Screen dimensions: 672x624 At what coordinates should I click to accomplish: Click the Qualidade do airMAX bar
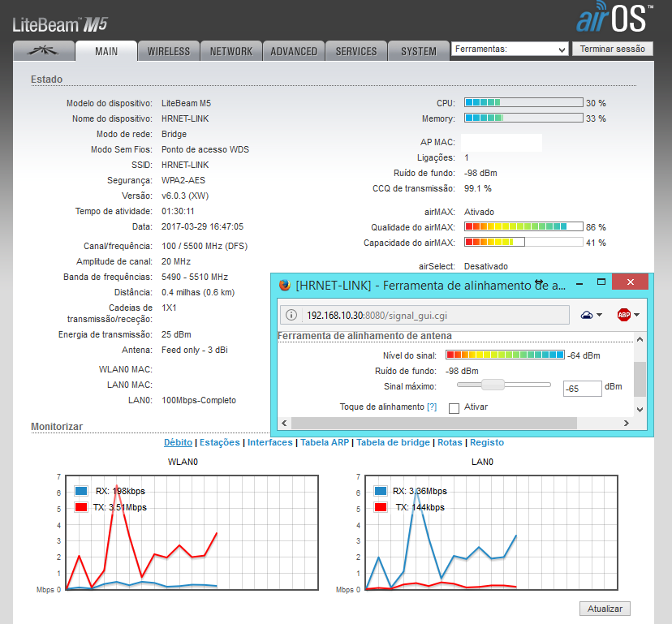pyautogui.click(x=523, y=226)
